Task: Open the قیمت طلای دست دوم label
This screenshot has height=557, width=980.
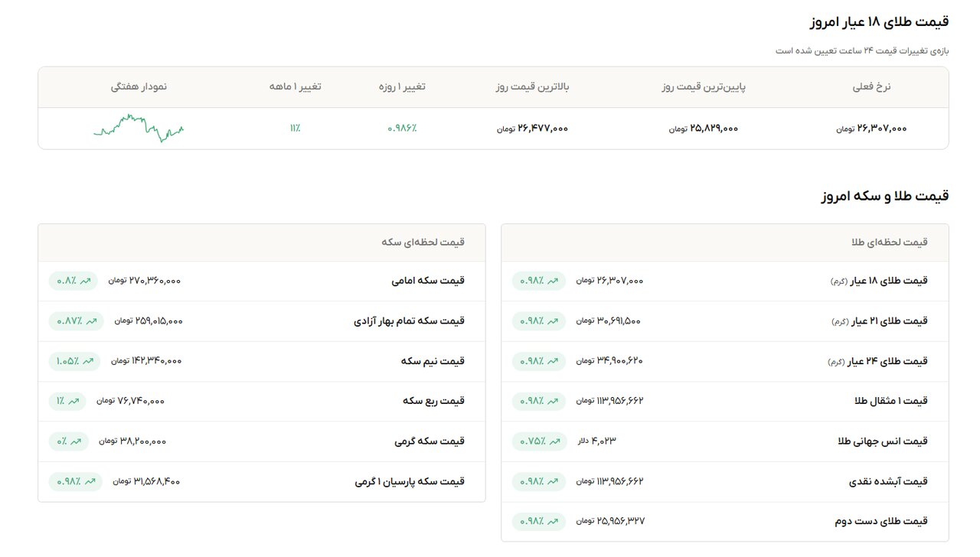Action: 881,522
